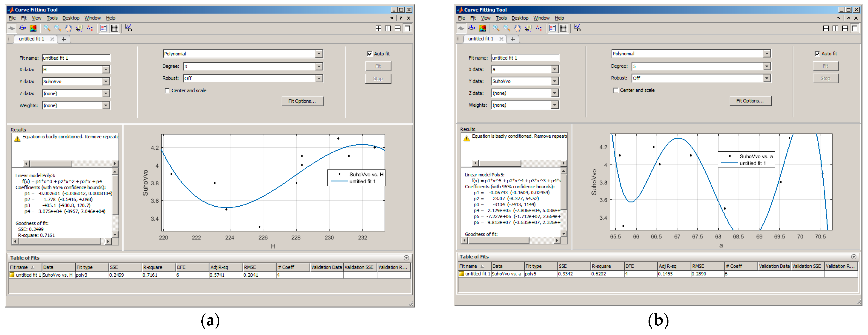
Task: Choose top/bottom tile layout icon in left window
Action: 398,29
